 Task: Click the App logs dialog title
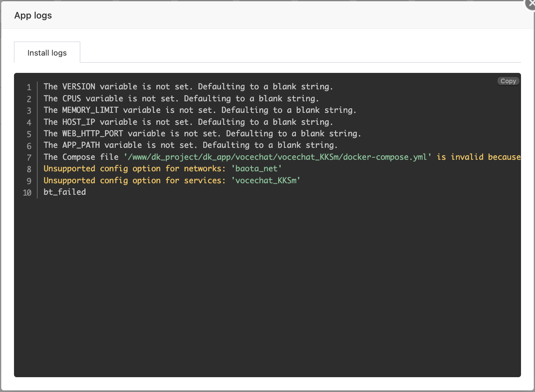[x=33, y=16]
